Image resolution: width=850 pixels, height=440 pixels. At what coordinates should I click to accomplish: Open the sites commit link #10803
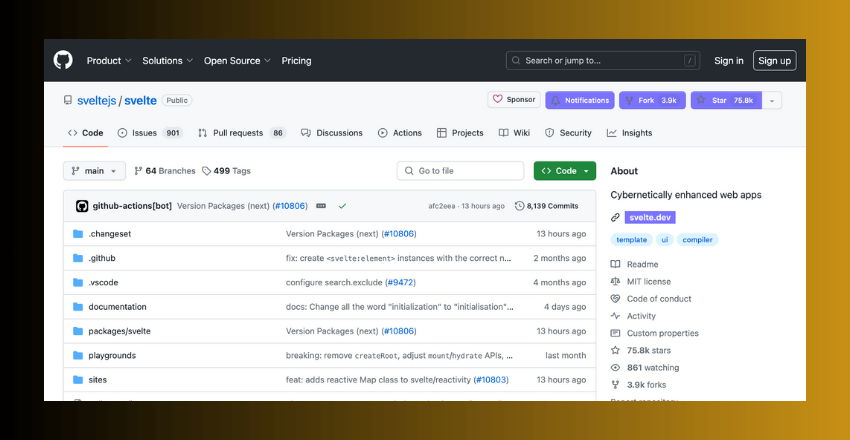pos(491,380)
